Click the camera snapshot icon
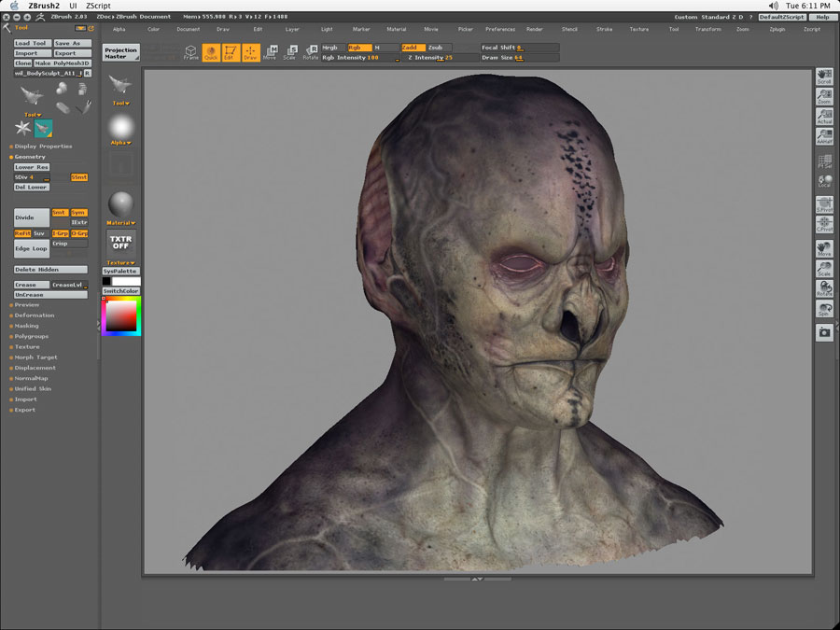840x630 pixels. click(824, 332)
